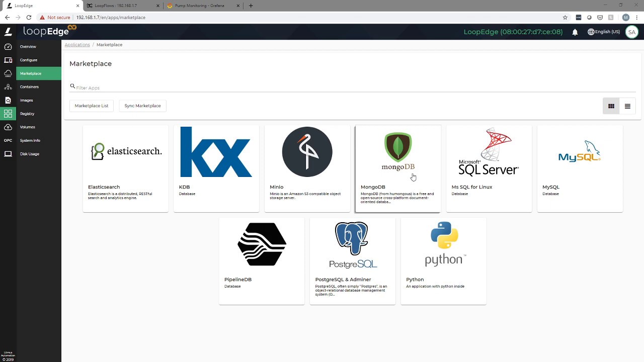Click the LoopEdge device ID text link

click(x=513, y=32)
